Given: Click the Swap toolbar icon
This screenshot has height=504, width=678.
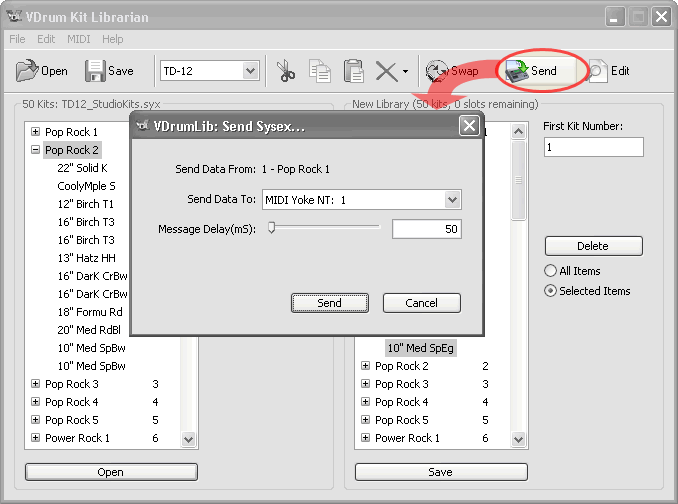Looking at the screenshot, I should pyautogui.click(x=436, y=71).
